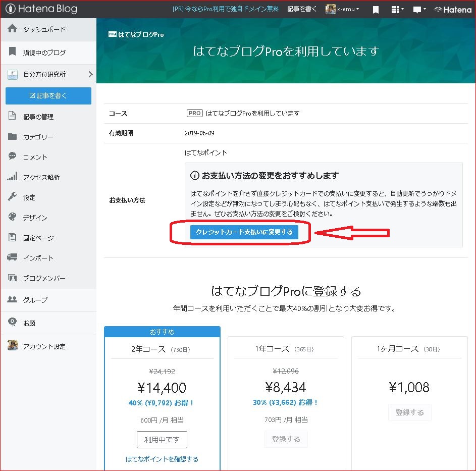The height and width of the screenshot is (471, 476).
Task: Click the はてなブログProに登録する heading
Action: tap(286, 291)
